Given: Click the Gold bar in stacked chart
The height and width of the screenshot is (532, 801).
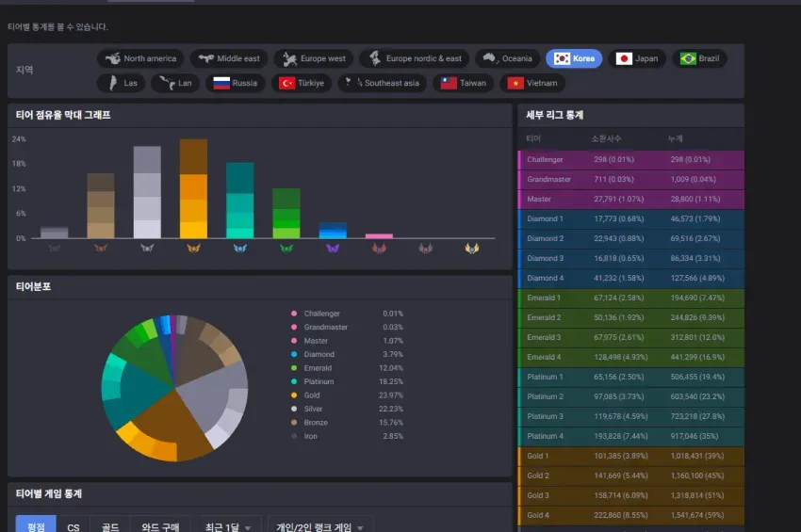Looking at the screenshot, I should pos(193,188).
